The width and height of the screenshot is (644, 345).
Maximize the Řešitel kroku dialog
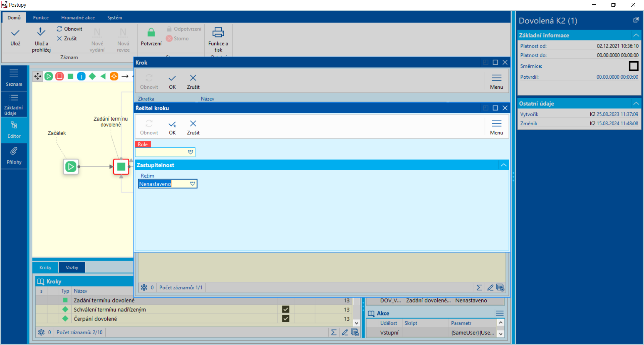(x=495, y=108)
